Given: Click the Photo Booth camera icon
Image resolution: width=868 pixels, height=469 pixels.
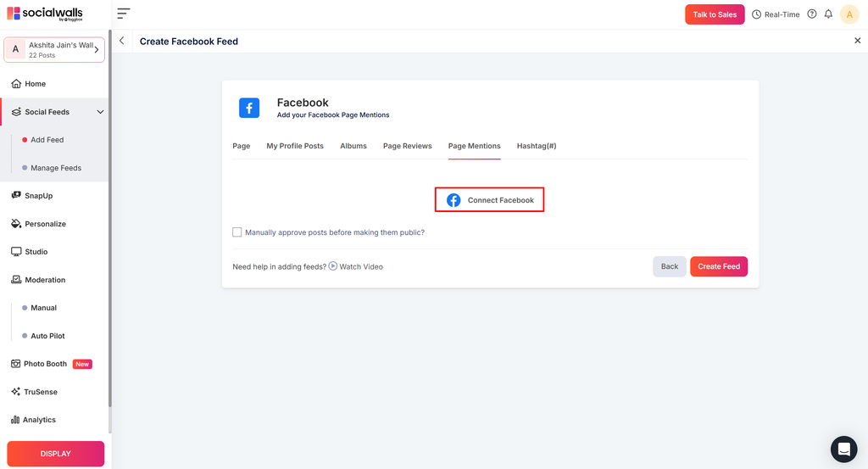Looking at the screenshot, I should (15, 364).
